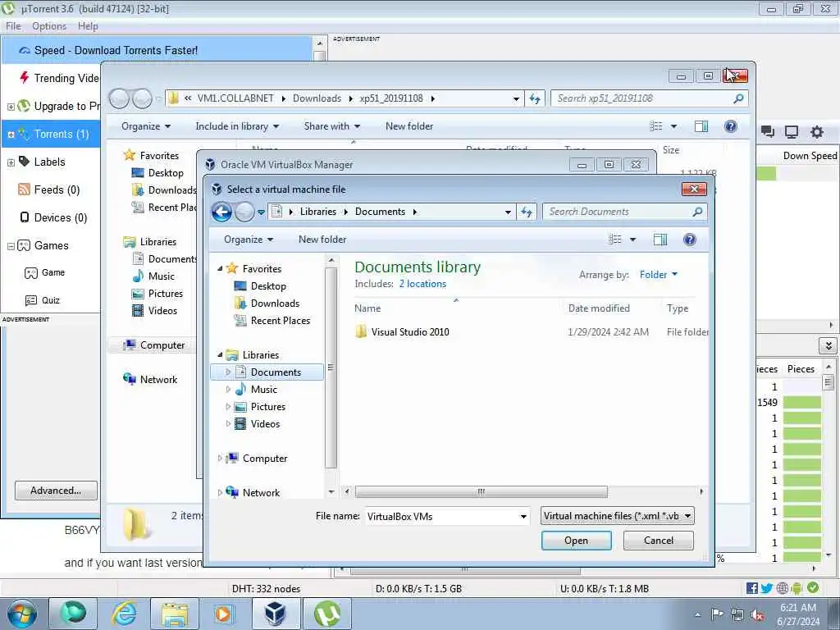Click the uTorrent remote monitor icon

pos(792,132)
